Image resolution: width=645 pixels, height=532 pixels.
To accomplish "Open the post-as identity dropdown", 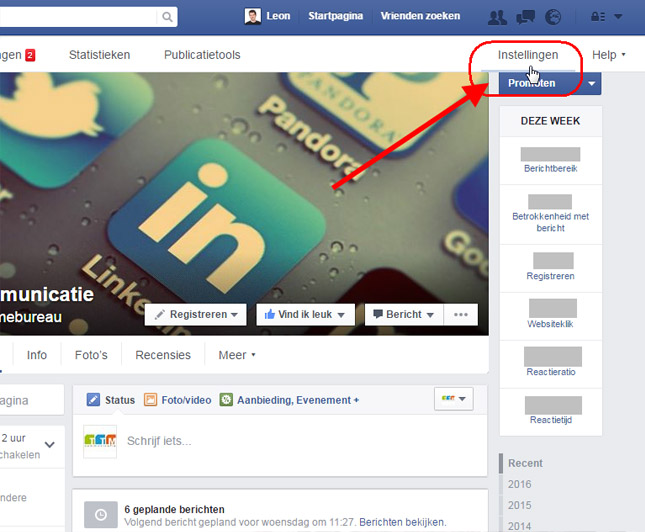I will (453, 398).
